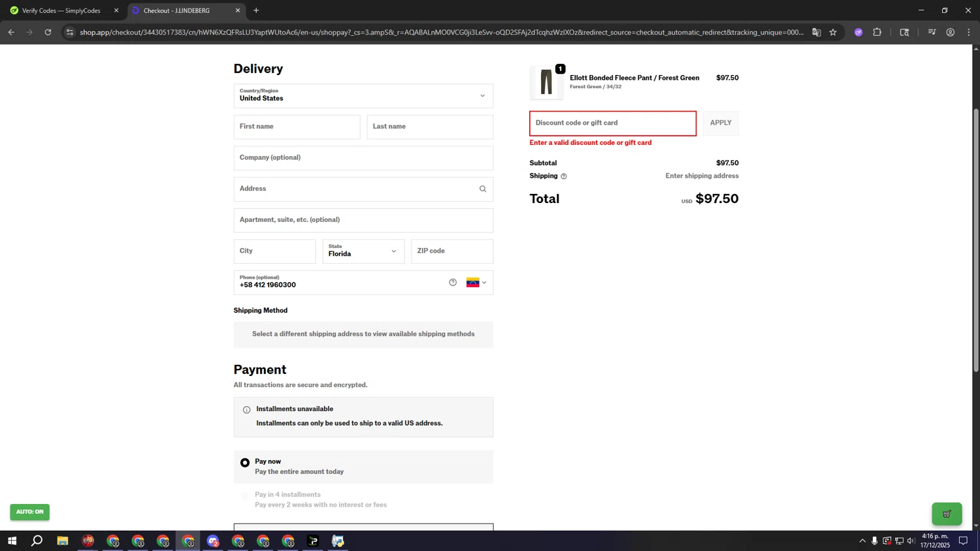Open the phone country flag selector

[x=476, y=283]
